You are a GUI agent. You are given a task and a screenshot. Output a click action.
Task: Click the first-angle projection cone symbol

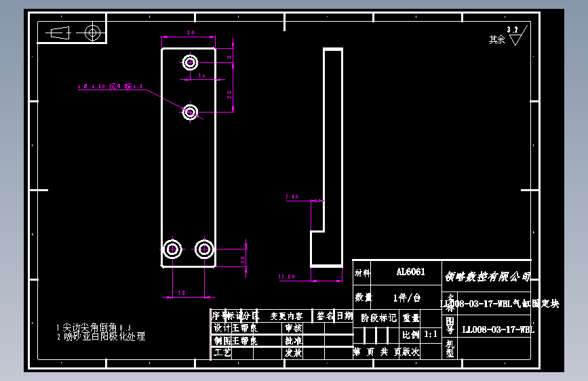pyautogui.click(x=60, y=33)
